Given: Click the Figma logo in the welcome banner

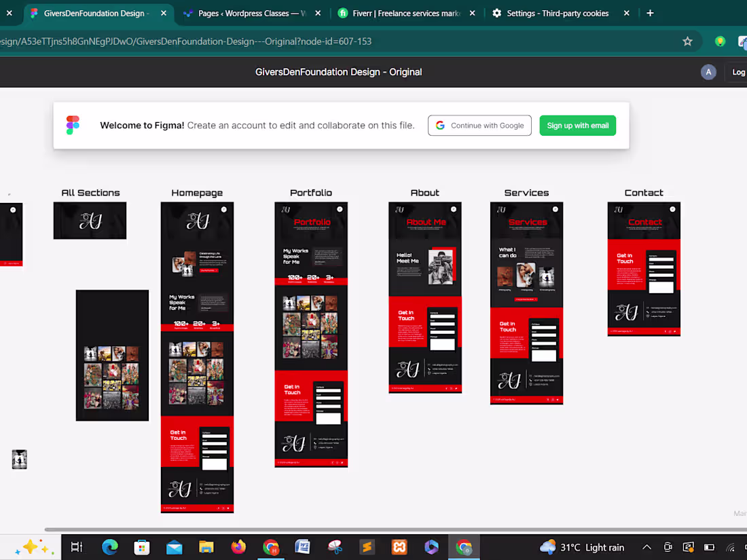Looking at the screenshot, I should coord(73,125).
